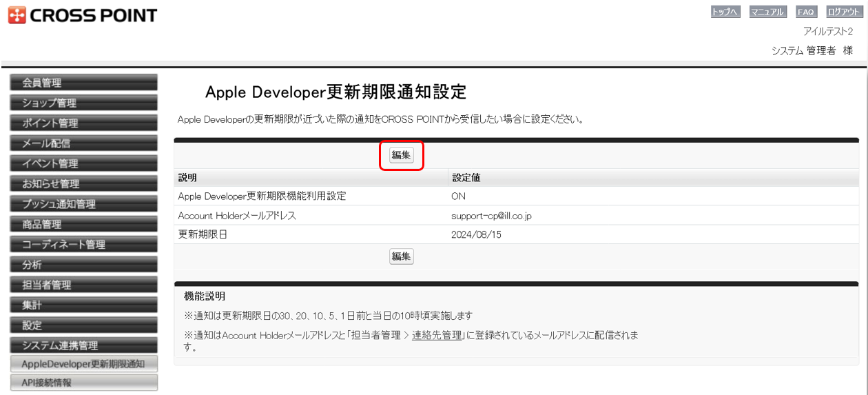Open the 連絡先管理 link
Screen dimensions: 868x395
coord(437,336)
